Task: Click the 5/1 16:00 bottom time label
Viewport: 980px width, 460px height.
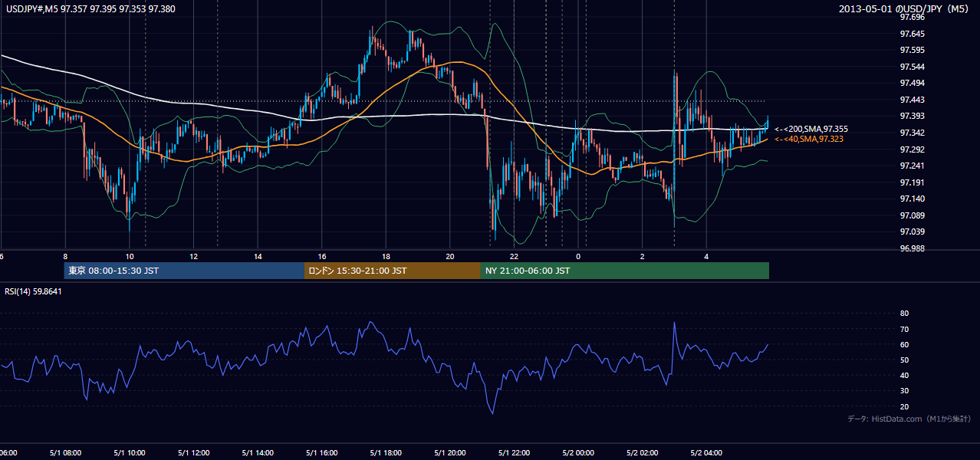Action: pyautogui.click(x=322, y=453)
